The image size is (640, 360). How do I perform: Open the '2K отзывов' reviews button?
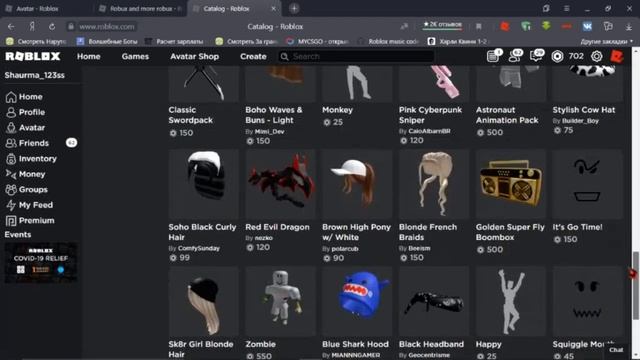(x=442, y=24)
